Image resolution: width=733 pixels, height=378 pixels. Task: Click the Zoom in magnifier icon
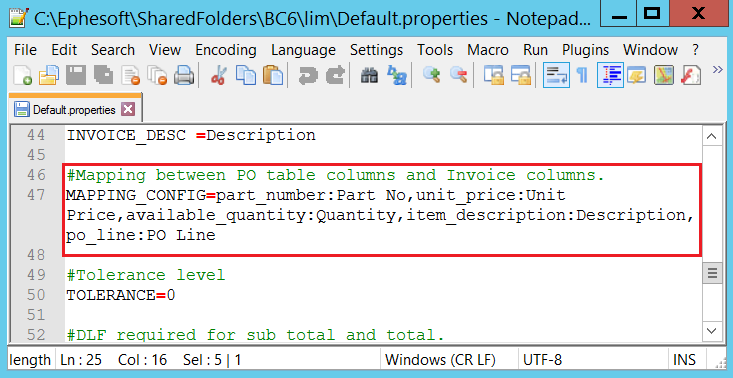tap(431, 75)
